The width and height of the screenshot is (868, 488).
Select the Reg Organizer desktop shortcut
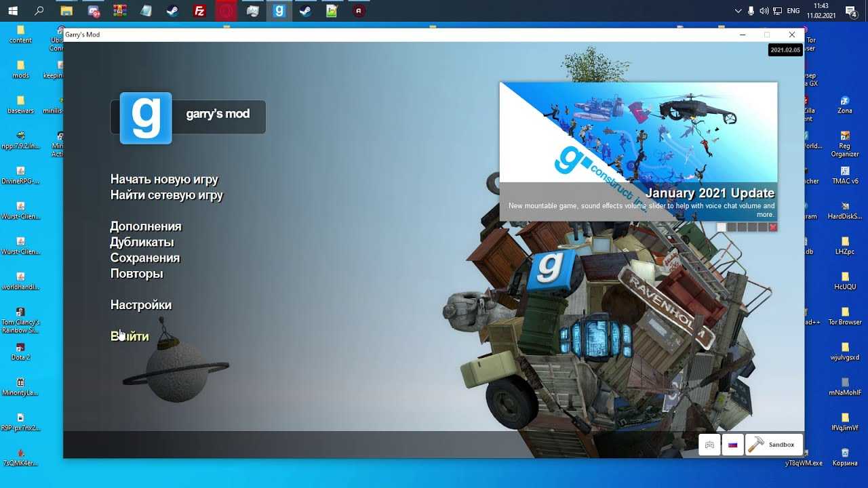(x=845, y=144)
